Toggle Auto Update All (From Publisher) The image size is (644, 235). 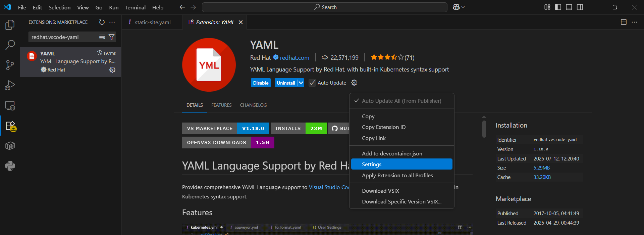point(401,101)
